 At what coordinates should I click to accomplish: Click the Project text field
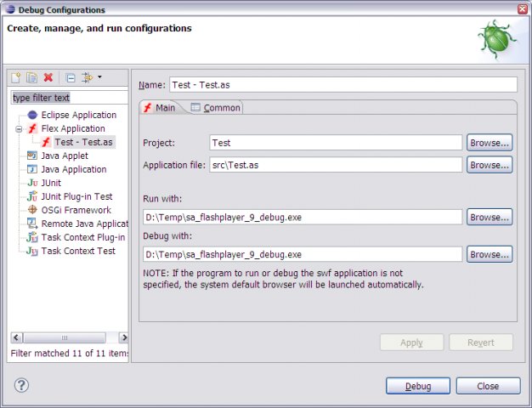(x=336, y=143)
